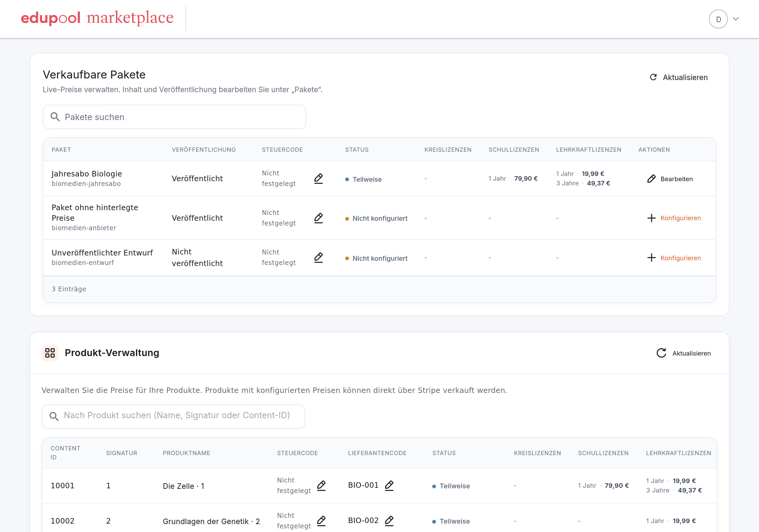Edit Steuercode pencil for Unveröffentlichter Entwurf
Screen dimensions: 759x532
pyautogui.click(x=318, y=257)
